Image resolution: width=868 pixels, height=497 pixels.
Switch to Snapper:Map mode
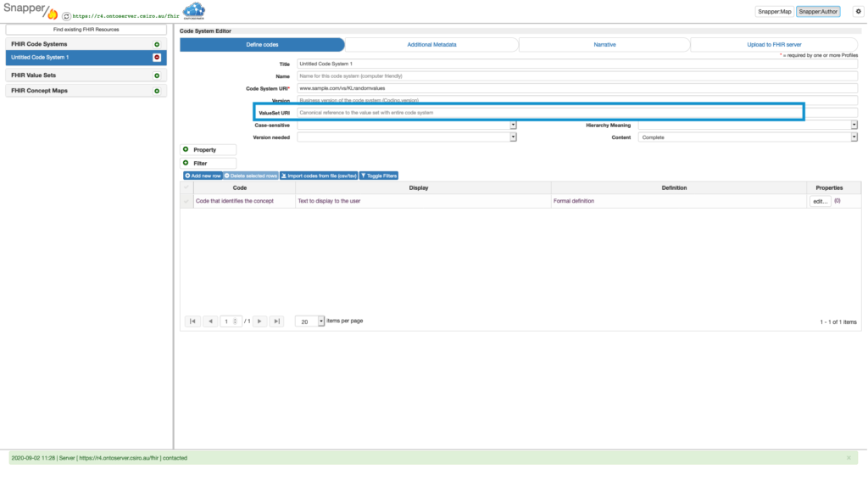774,12
